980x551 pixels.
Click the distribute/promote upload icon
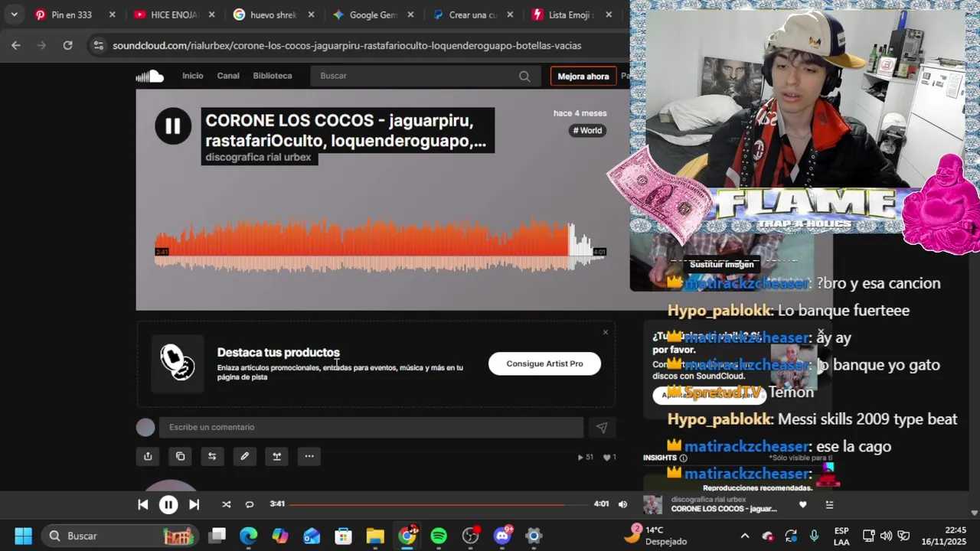click(277, 456)
